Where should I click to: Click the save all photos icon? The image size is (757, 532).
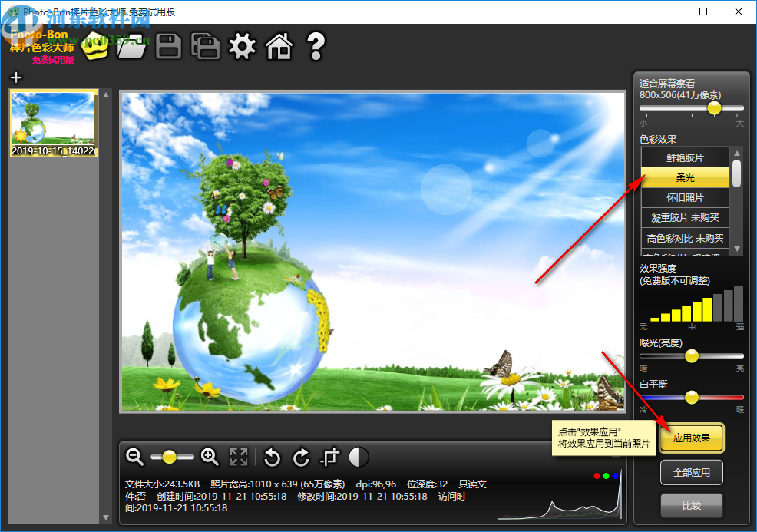tap(205, 47)
